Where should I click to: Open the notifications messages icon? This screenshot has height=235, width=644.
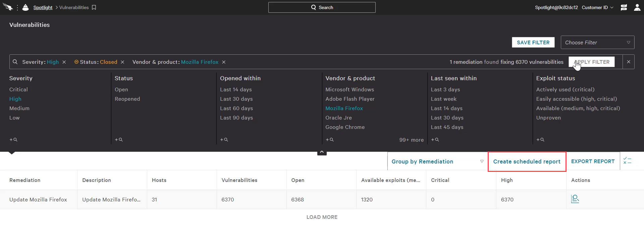624,7
